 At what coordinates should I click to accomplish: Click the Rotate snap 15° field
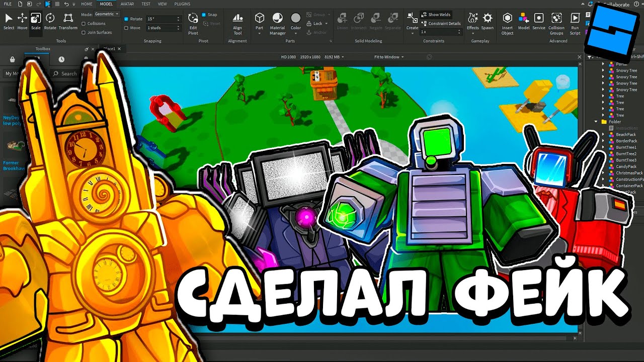pos(163,19)
